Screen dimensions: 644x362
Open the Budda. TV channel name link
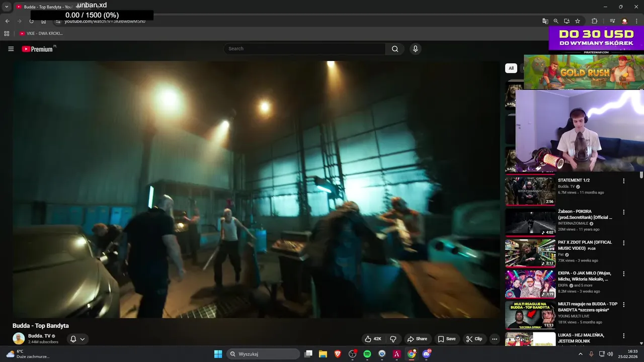pos(39,336)
